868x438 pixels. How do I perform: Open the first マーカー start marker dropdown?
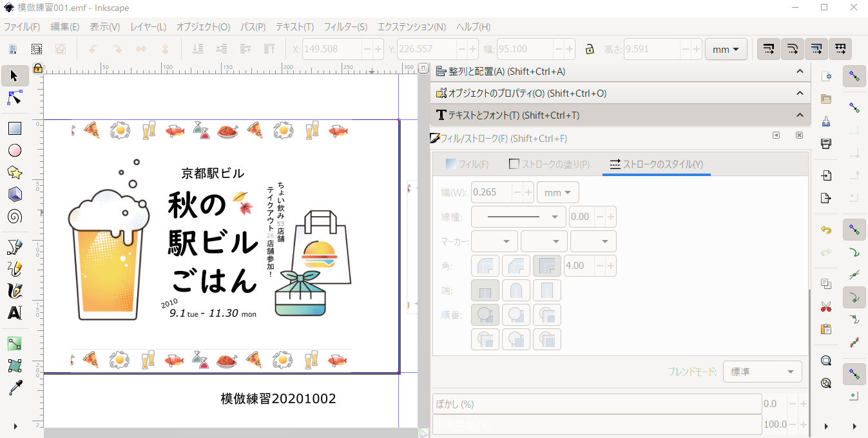(495, 241)
